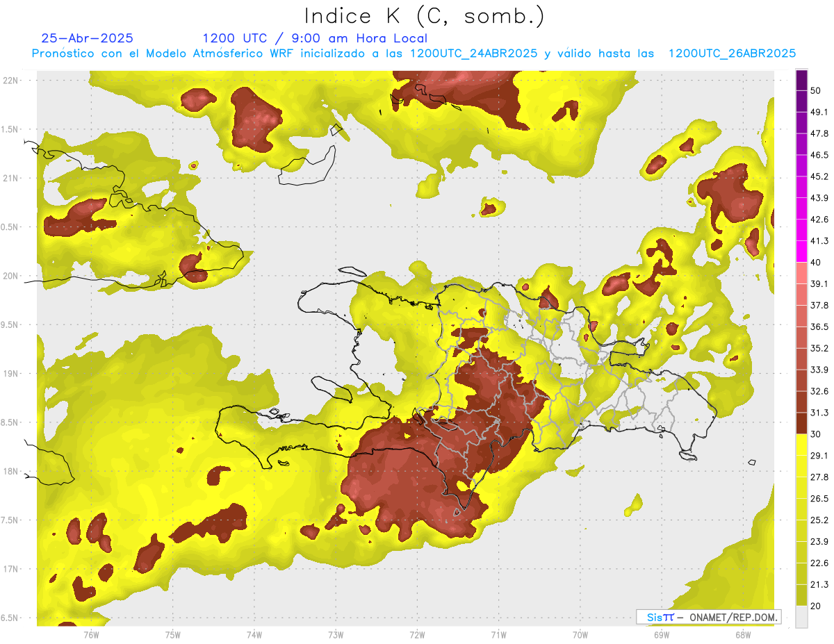Image resolution: width=834 pixels, height=644 pixels.
Task: Click the legend value '45.2'
Action: (x=819, y=176)
